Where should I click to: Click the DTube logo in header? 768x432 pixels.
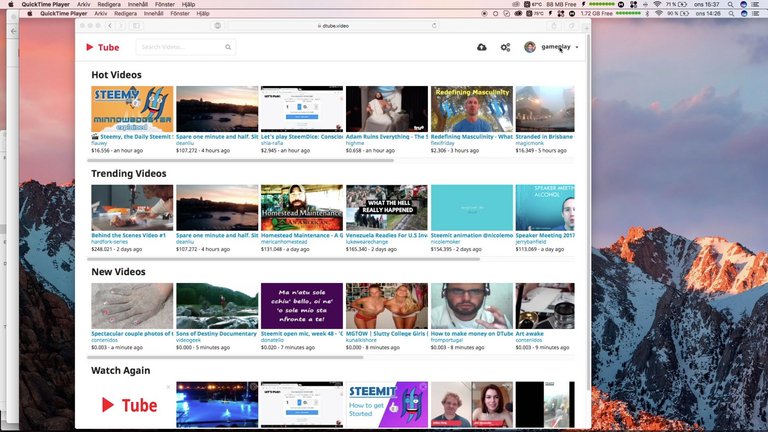click(x=102, y=47)
